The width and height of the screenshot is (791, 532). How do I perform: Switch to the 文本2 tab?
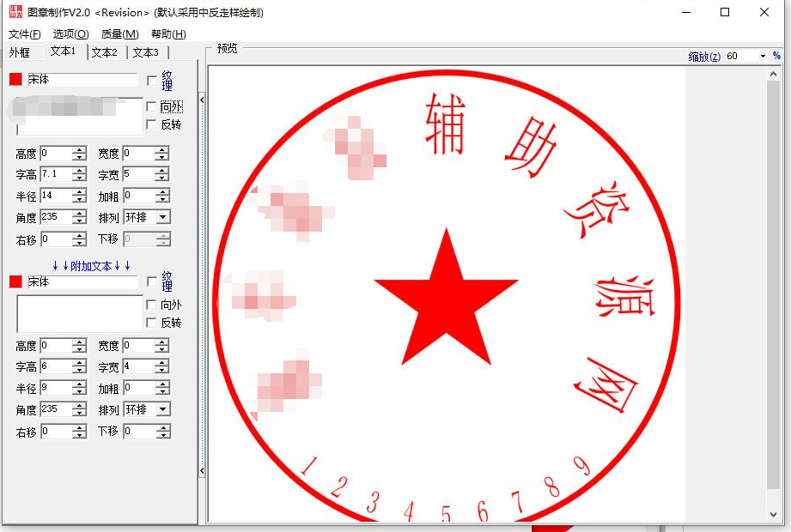[104, 51]
